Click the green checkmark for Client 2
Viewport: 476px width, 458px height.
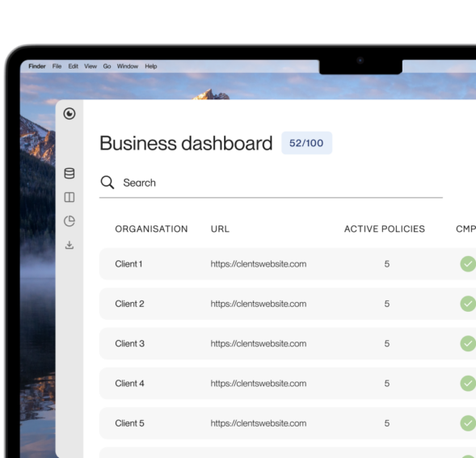[x=468, y=304]
